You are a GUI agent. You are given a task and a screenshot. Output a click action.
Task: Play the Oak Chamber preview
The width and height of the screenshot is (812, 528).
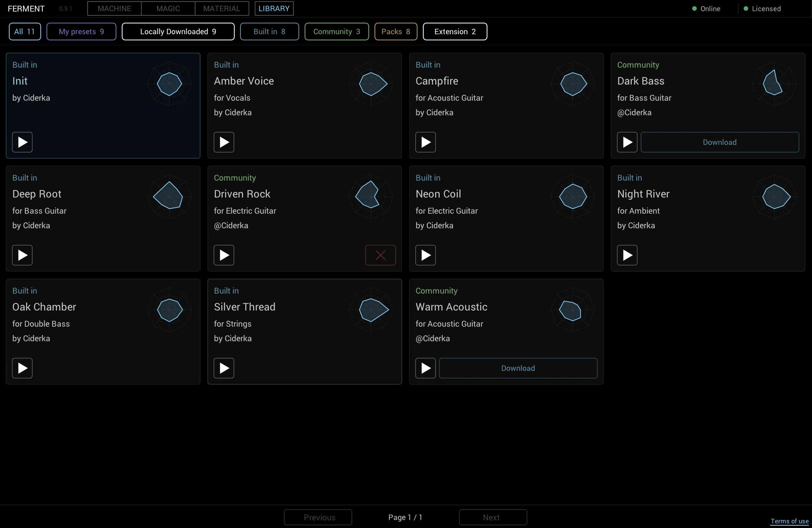[22, 368]
